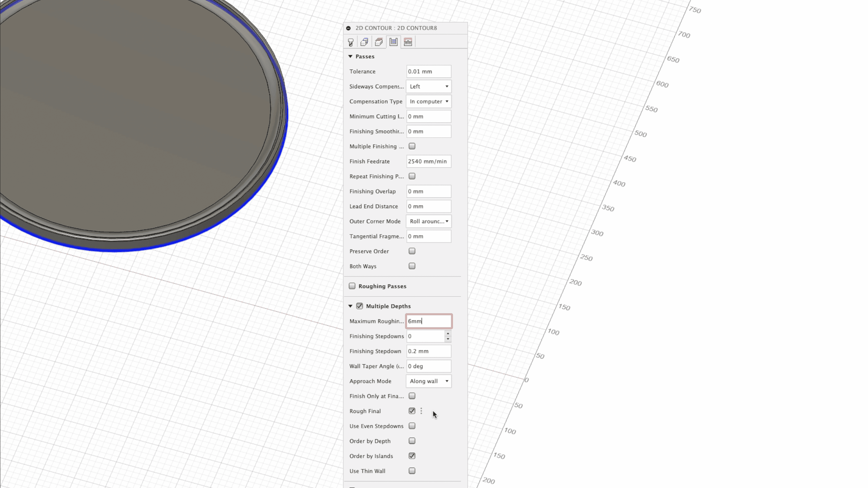Open the Heights tab icon
Viewport: 868px width, 488px height.
379,42
